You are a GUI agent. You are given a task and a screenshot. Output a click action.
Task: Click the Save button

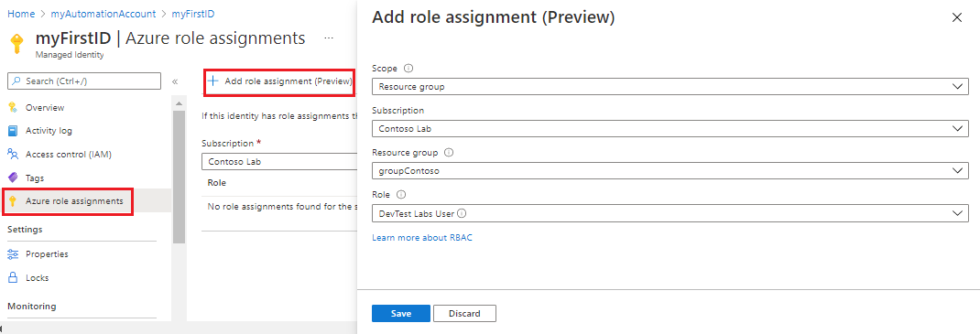400,313
